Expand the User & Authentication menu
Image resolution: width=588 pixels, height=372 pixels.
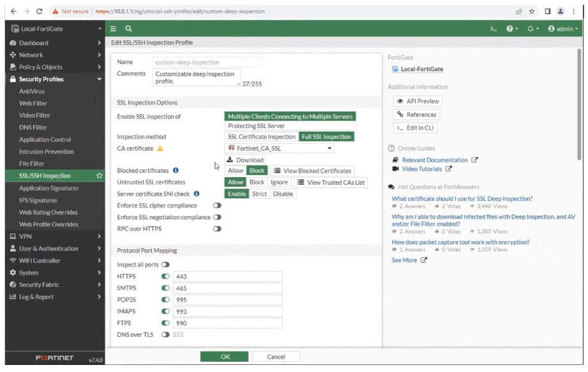tap(55, 248)
